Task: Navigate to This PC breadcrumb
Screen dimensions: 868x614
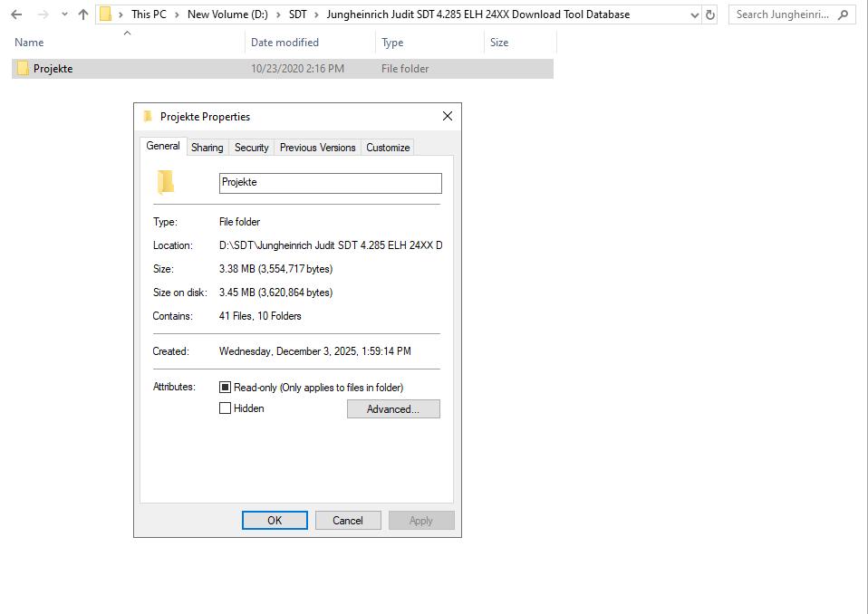Action: pos(149,14)
